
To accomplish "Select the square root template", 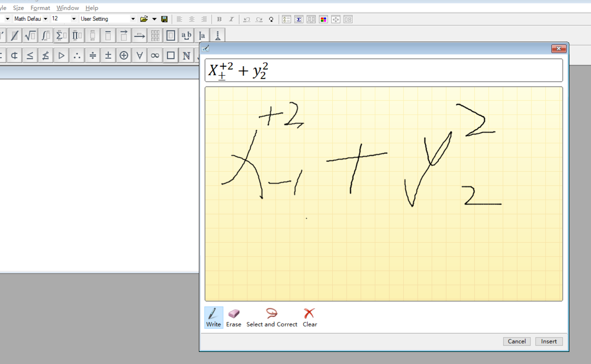I will pyautogui.click(x=30, y=35).
